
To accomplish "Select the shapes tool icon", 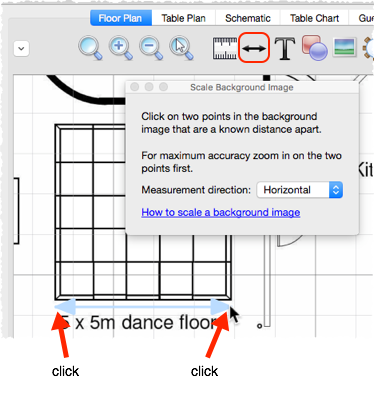I will pyautogui.click(x=314, y=48).
